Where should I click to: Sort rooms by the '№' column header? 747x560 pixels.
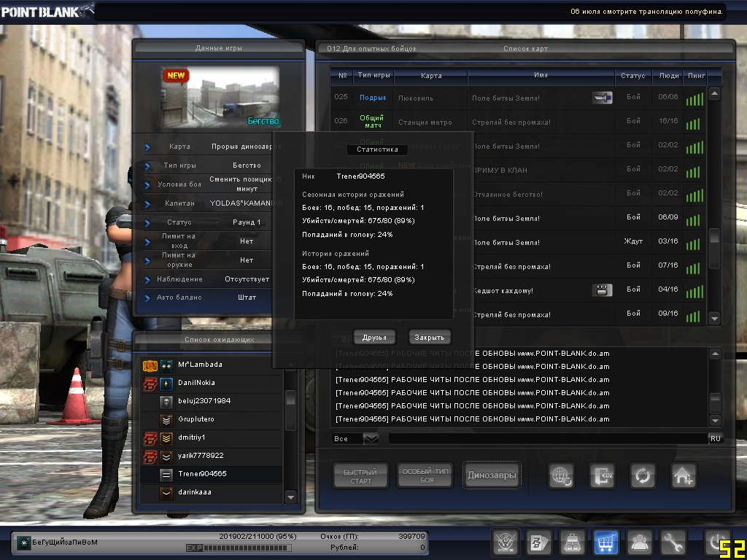point(342,75)
